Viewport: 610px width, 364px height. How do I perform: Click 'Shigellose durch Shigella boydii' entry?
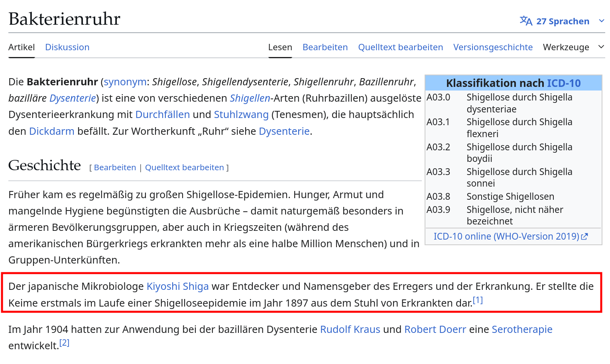(x=519, y=153)
